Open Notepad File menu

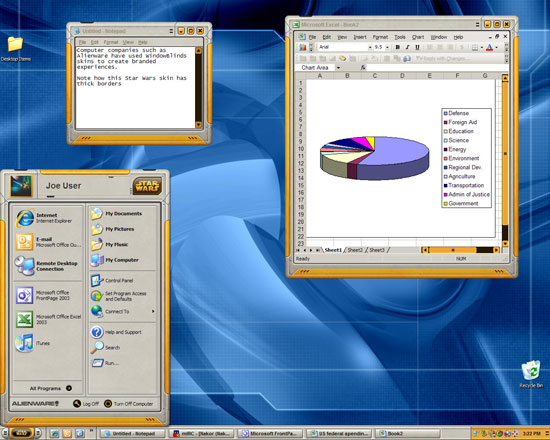click(82, 42)
